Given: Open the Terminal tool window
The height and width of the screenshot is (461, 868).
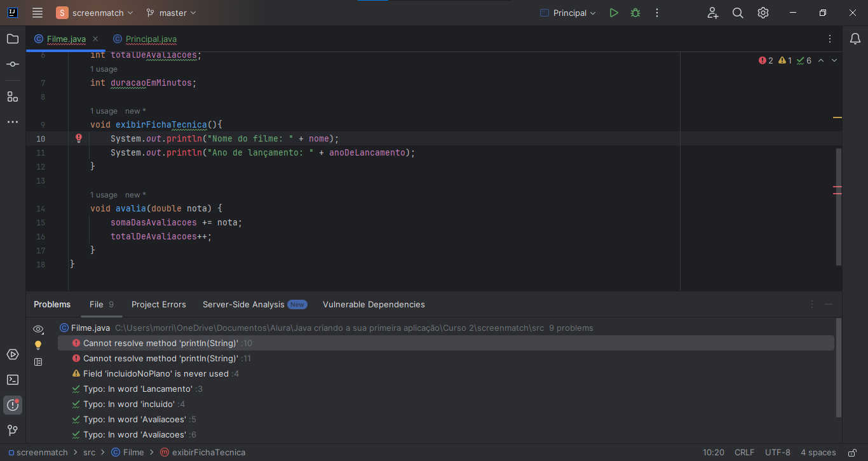Looking at the screenshot, I should (x=13, y=380).
